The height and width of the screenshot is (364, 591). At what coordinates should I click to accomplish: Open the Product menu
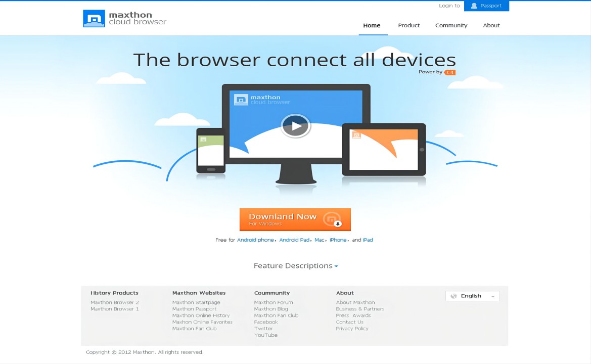point(409,26)
